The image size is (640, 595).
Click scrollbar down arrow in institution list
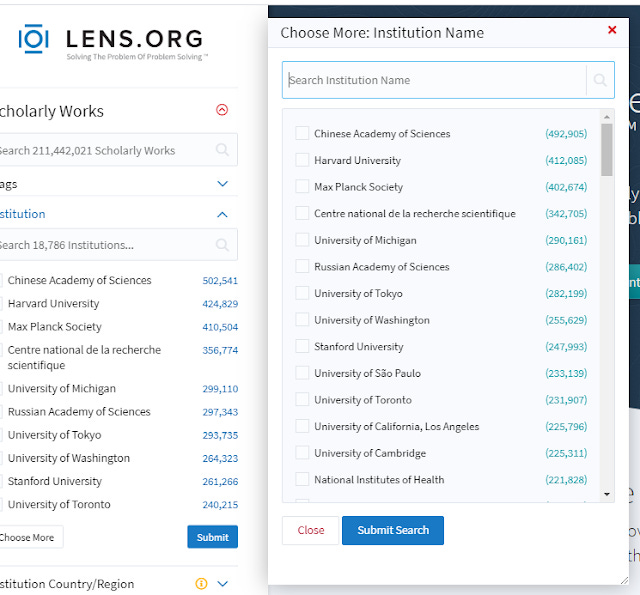607,494
